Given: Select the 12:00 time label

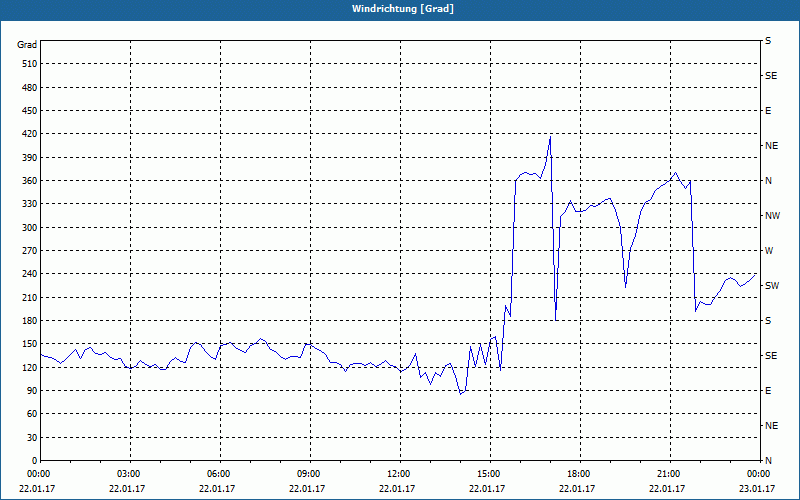Looking at the screenshot, I should (397, 474).
